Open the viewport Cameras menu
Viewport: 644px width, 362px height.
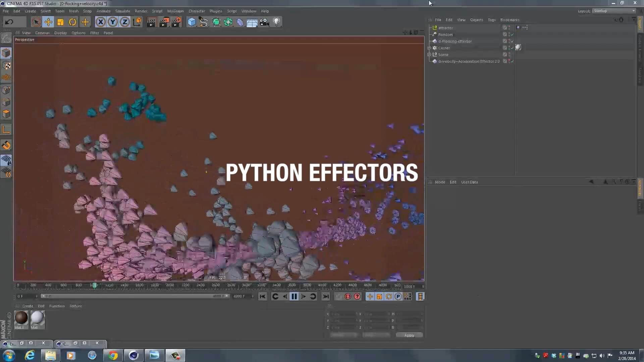(42, 33)
